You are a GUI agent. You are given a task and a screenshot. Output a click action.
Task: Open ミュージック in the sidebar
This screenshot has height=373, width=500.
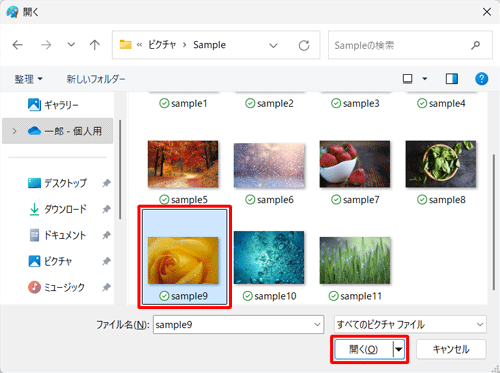(56, 287)
